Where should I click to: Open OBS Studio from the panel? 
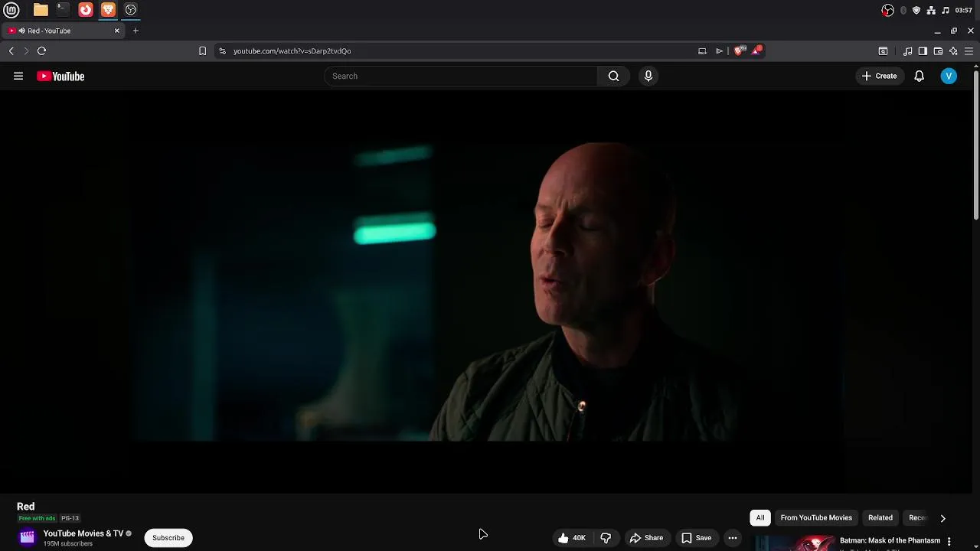[x=131, y=10]
